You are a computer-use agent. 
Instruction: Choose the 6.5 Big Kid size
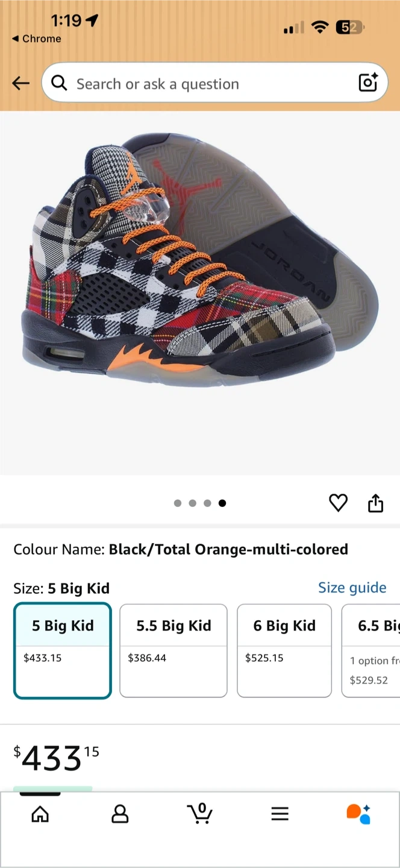click(x=371, y=650)
